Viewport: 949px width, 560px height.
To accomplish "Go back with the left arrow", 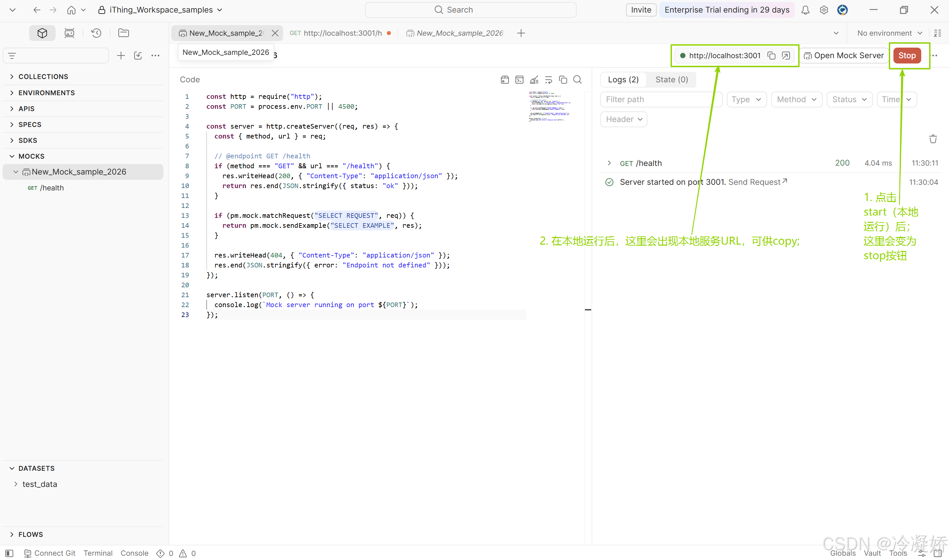I will point(37,10).
